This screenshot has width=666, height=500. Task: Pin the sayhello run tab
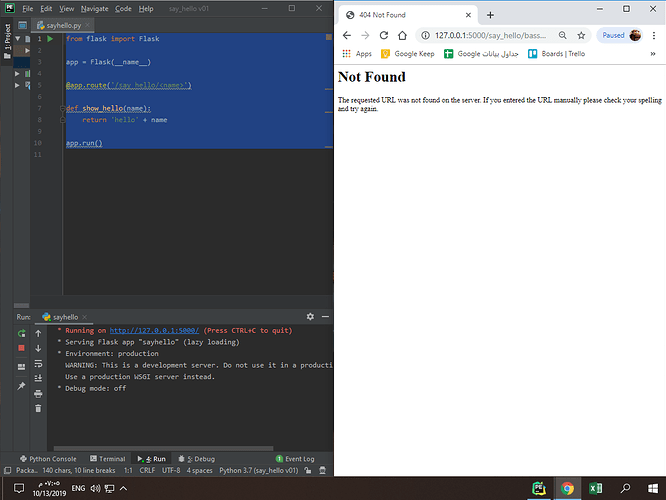pyautogui.click(x=21, y=384)
